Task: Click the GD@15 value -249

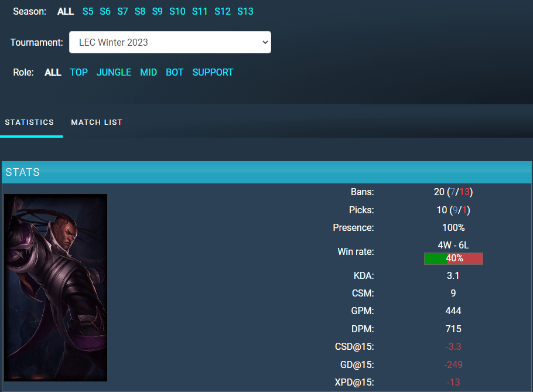Action: point(453,365)
